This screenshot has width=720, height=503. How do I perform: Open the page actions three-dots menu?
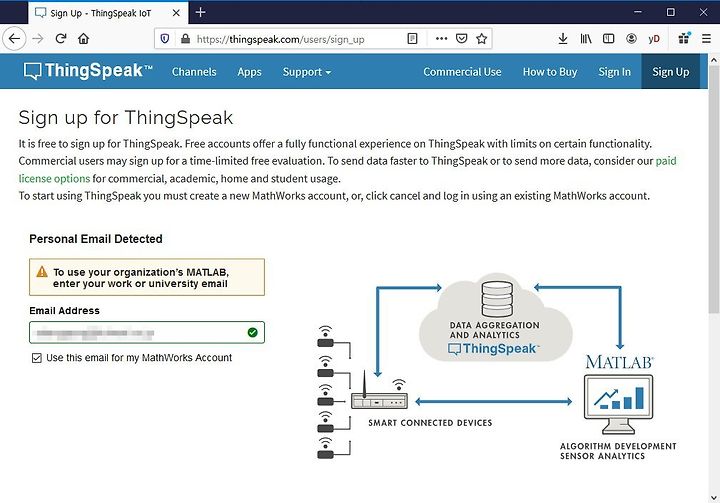(441, 39)
